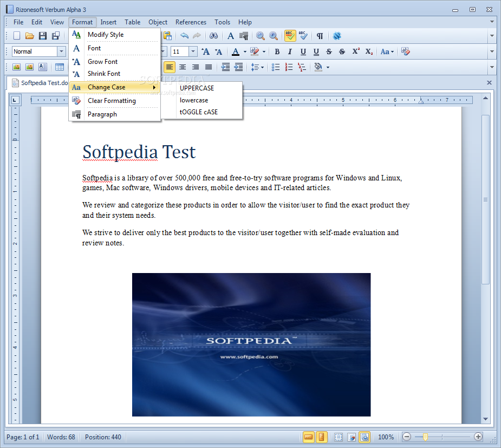
Task: Undo the last action
Action: coord(184,35)
